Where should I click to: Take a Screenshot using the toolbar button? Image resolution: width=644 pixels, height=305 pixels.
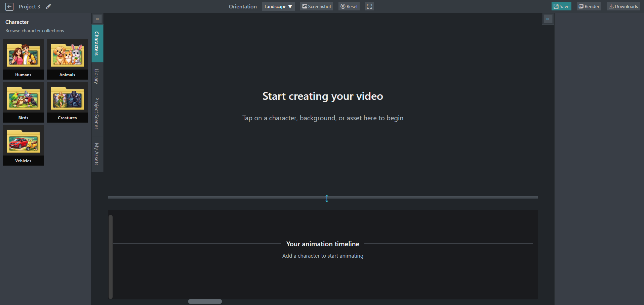(317, 6)
